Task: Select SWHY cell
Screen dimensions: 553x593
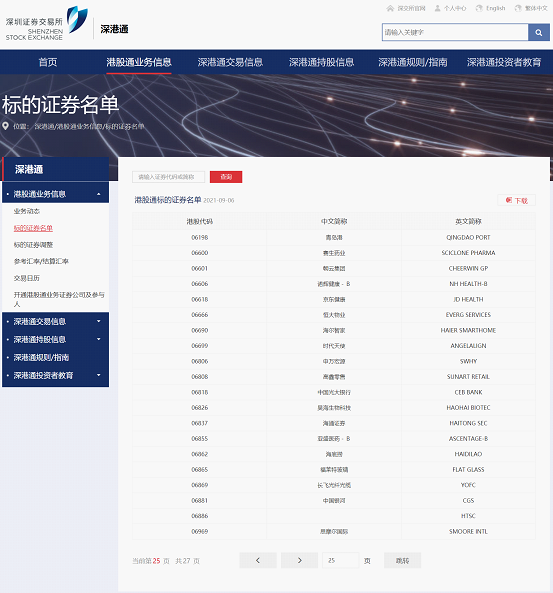Action: 468,361
